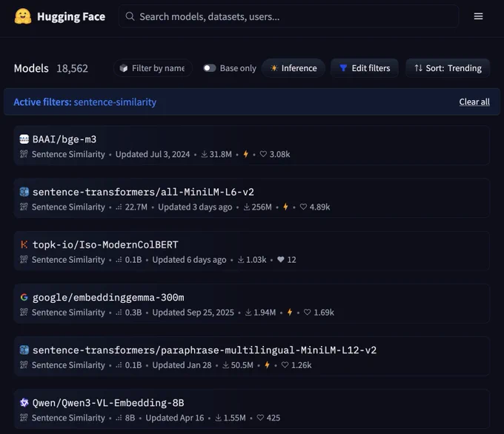Click the Hugging Face brand name text
The height and width of the screenshot is (434, 504).
pos(71,16)
